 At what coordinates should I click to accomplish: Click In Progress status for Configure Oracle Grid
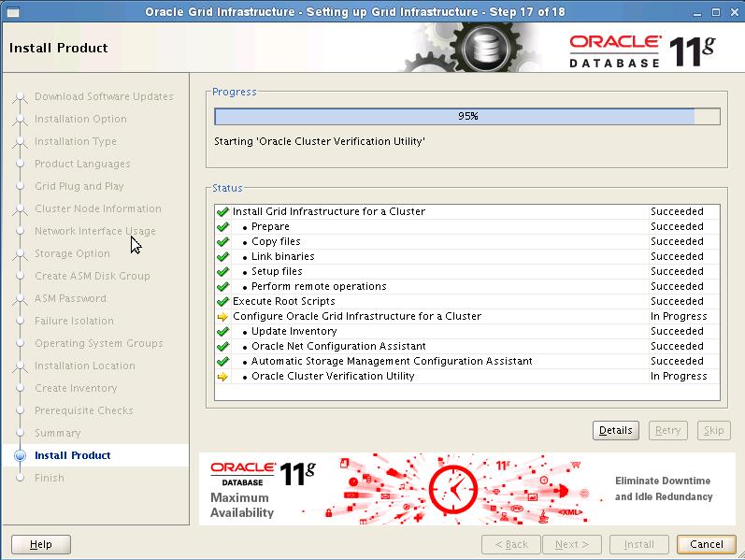coord(679,317)
